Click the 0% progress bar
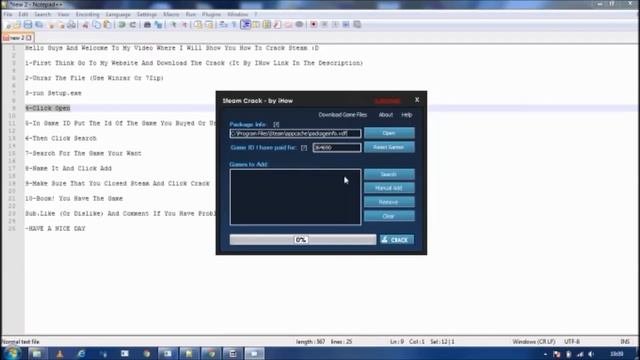 tap(302, 240)
